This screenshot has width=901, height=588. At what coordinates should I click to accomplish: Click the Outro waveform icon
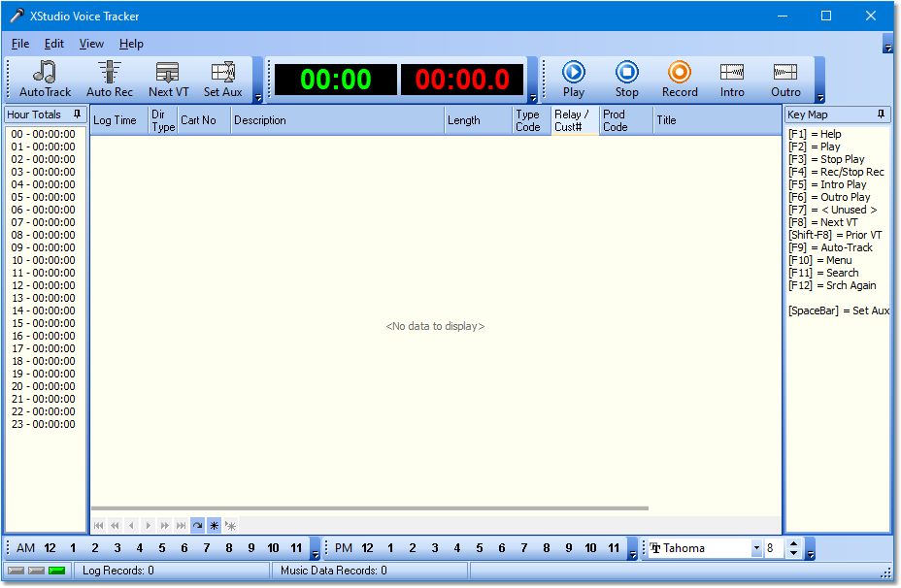785,73
